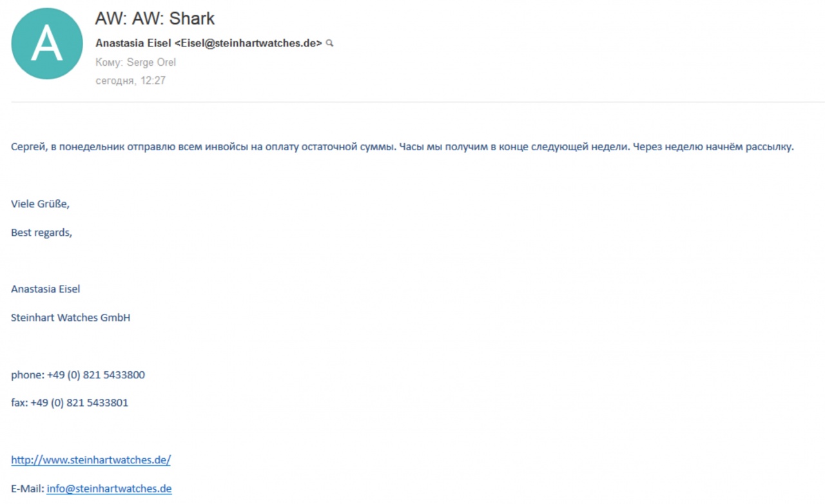The height and width of the screenshot is (504, 825).
Task: Click the word рассылку at end of message
Action: (x=770, y=147)
